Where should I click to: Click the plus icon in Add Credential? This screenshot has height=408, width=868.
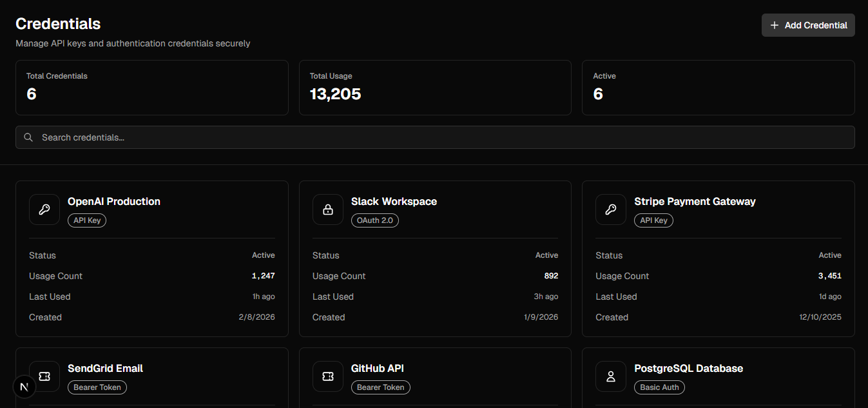pyautogui.click(x=775, y=25)
